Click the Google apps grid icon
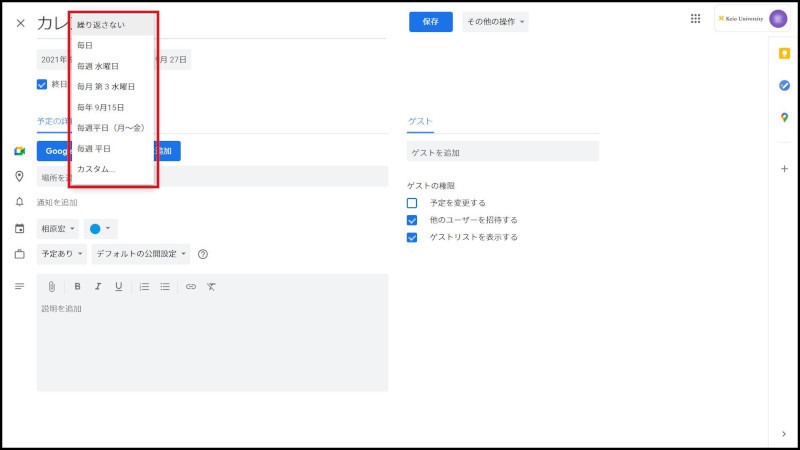Screen dimensions: 800x450 pyautogui.click(x=696, y=19)
